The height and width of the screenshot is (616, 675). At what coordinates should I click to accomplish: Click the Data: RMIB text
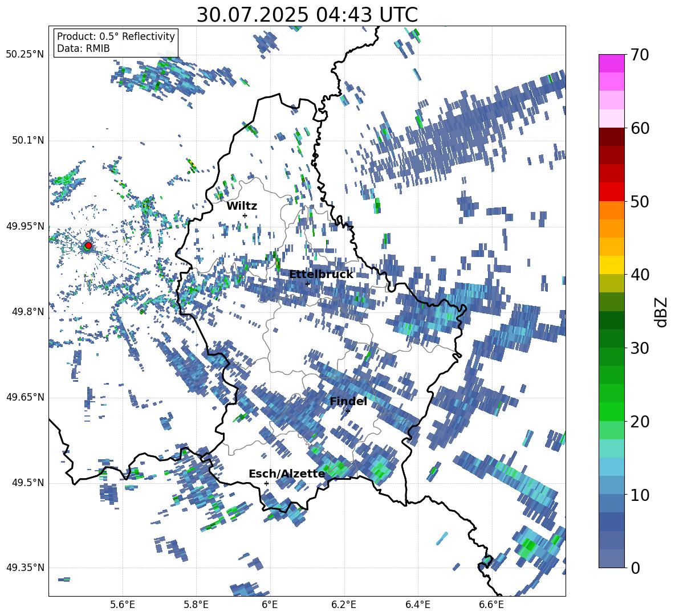click(83, 48)
